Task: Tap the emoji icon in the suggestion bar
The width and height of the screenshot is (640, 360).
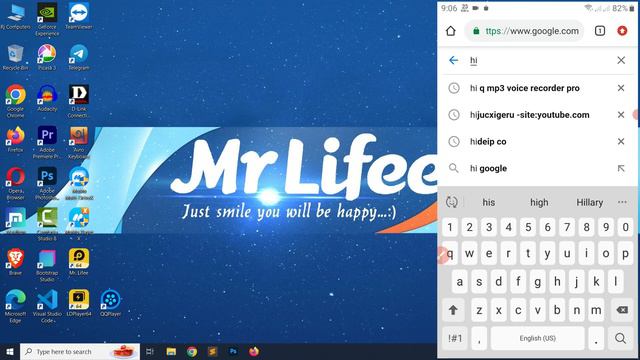Action: click(x=451, y=202)
